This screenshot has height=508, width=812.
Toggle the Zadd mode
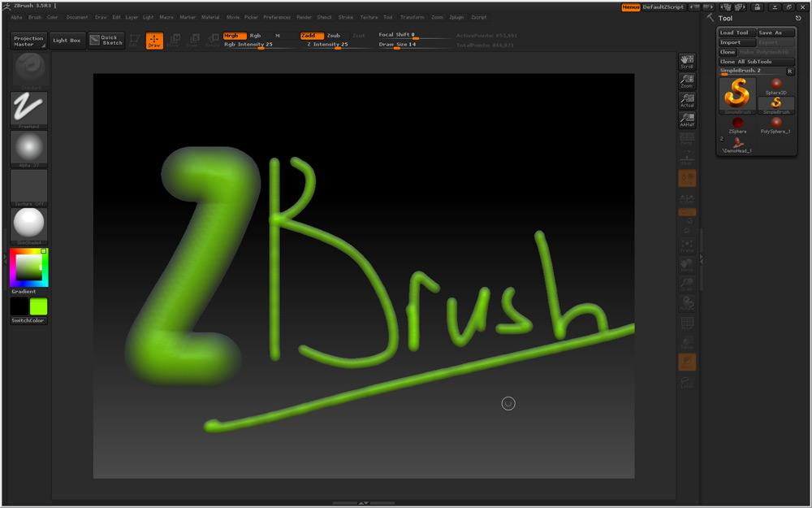(312, 36)
